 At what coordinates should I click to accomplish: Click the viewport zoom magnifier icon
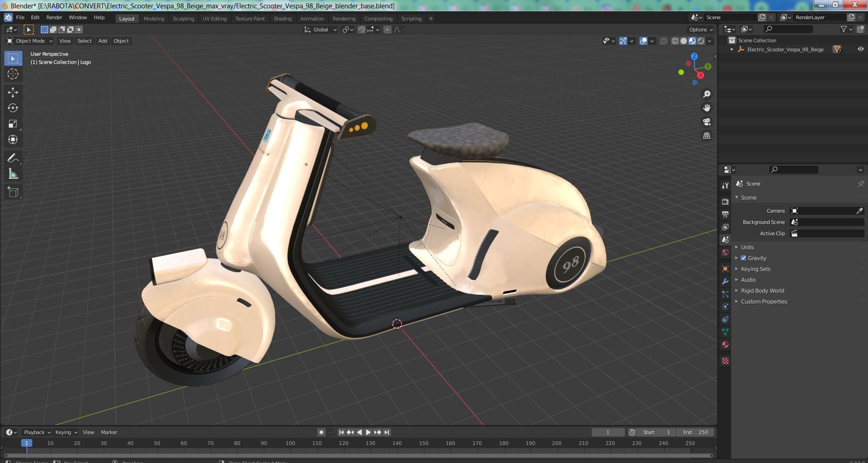coord(707,94)
